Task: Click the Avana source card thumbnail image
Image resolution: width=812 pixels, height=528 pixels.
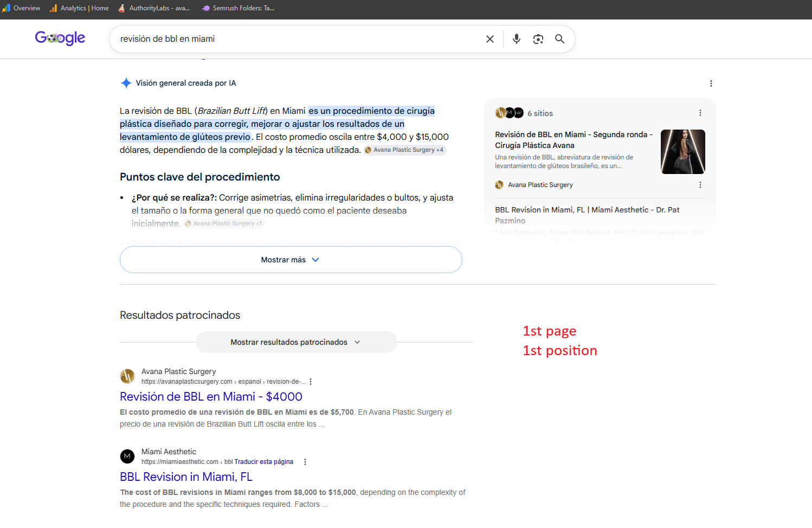Action: (683, 152)
